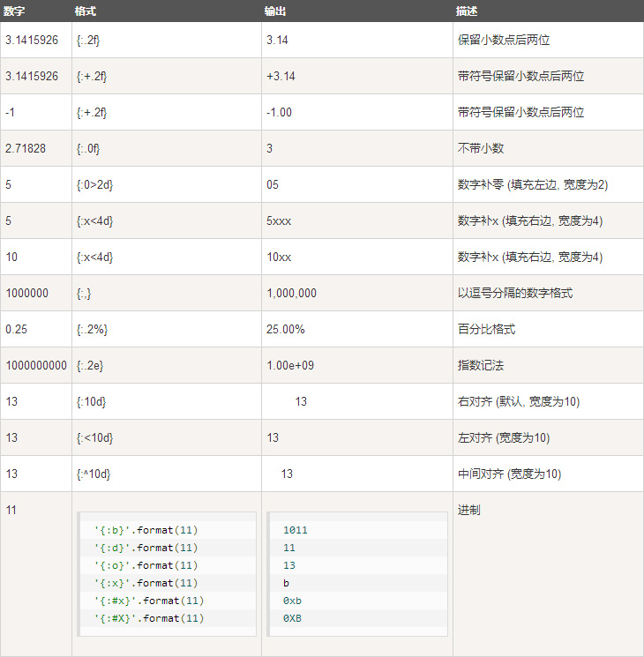Click the '{:#X}'.format(11) code line
The width and height of the screenshot is (644, 657).
(149, 618)
